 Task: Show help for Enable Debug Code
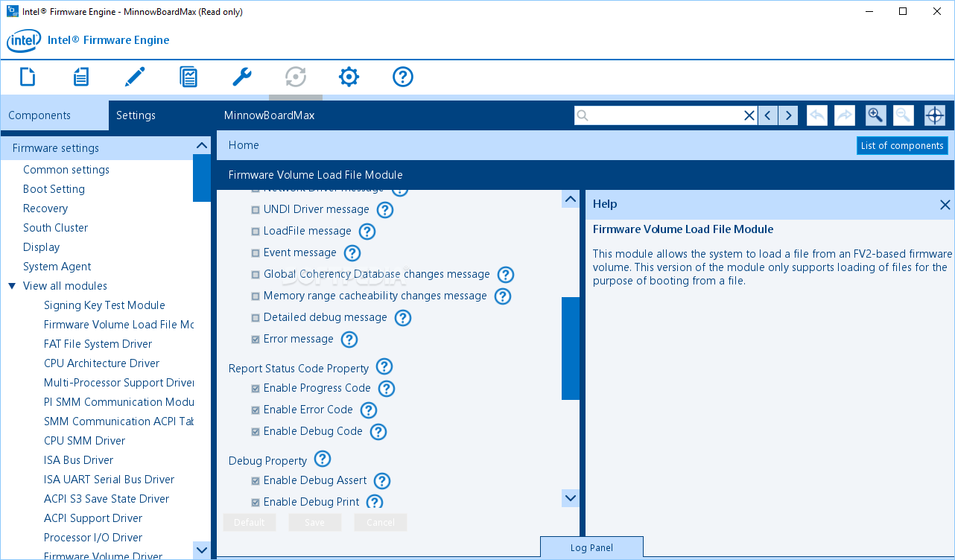pos(378,432)
